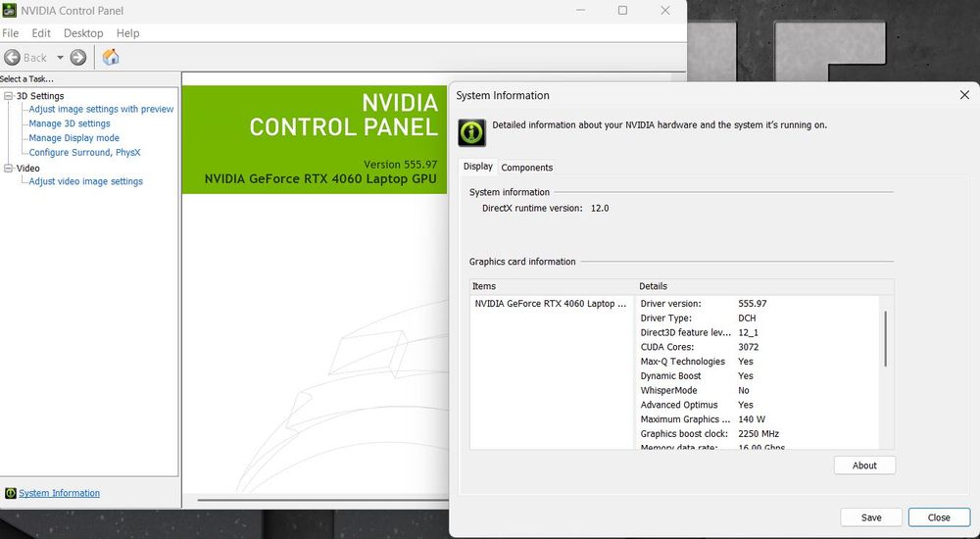This screenshot has width=980, height=539.
Task: Click the Advanced Optimus row
Action: click(x=759, y=405)
